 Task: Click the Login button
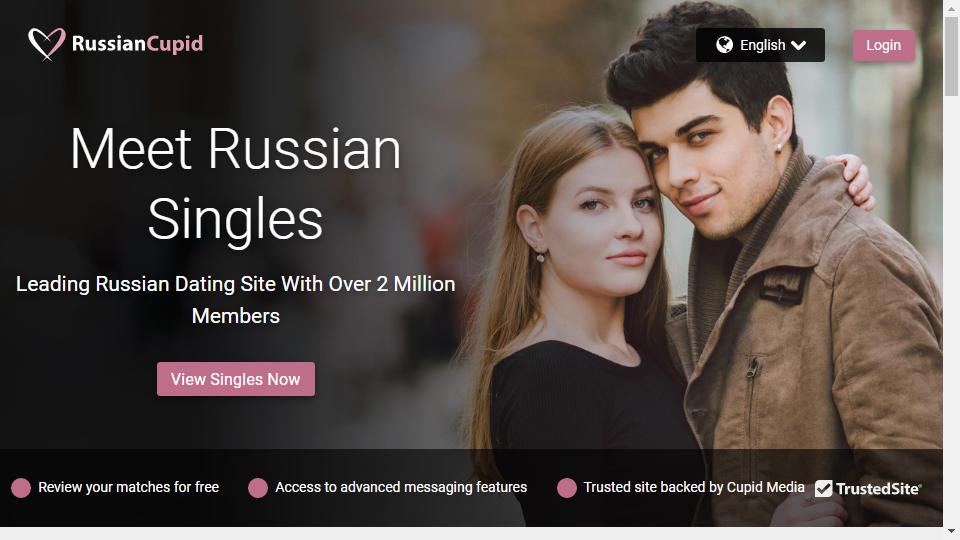click(x=883, y=45)
